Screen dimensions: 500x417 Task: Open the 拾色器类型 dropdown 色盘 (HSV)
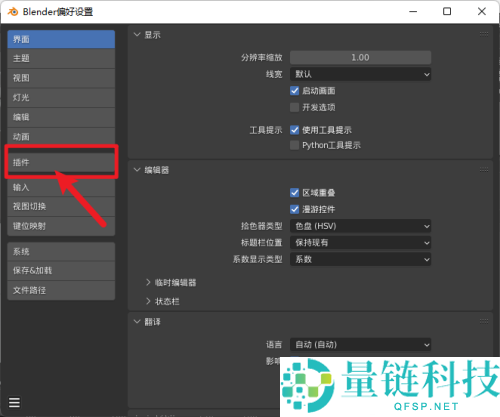[x=360, y=226]
